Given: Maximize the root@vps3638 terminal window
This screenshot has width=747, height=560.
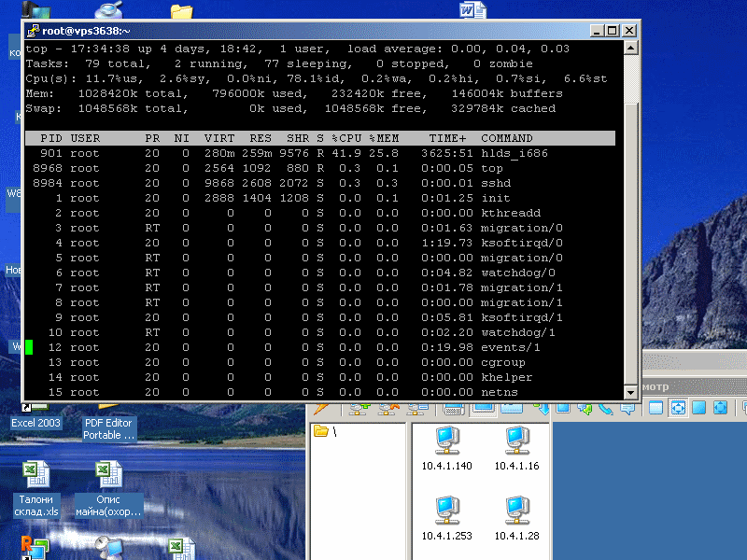Looking at the screenshot, I should coord(613,31).
